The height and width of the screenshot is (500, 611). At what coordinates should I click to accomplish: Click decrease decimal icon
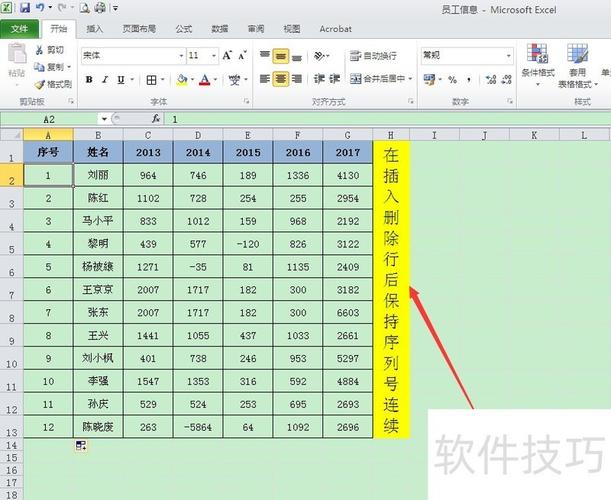tap(506, 80)
